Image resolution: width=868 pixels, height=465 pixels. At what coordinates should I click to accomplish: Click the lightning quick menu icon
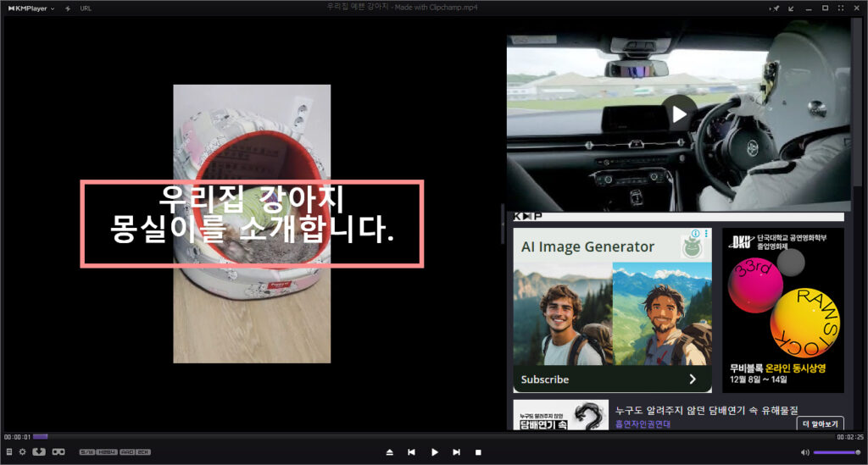pos(68,8)
